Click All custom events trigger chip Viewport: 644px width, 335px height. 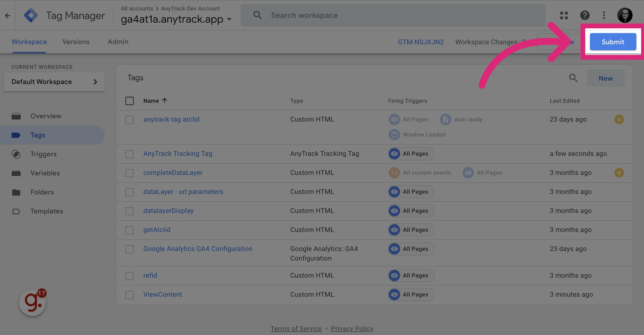[419, 173]
